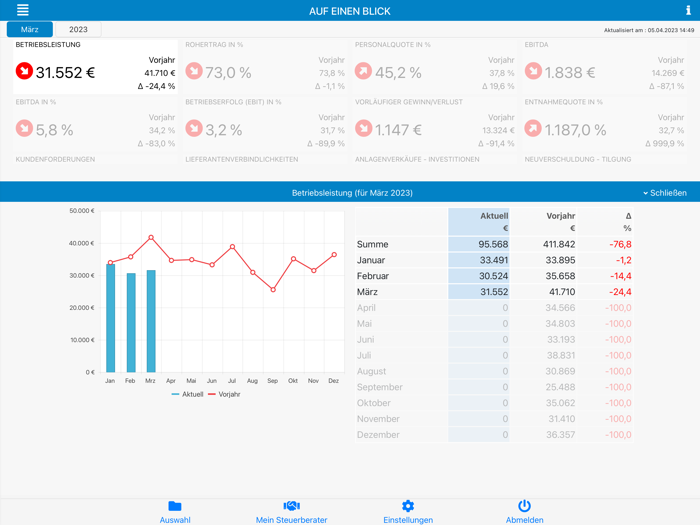Screen dimensions: 700x525
Task: Select the red Betriebsleistung down-arrow icon
Action: pos(24,71)
